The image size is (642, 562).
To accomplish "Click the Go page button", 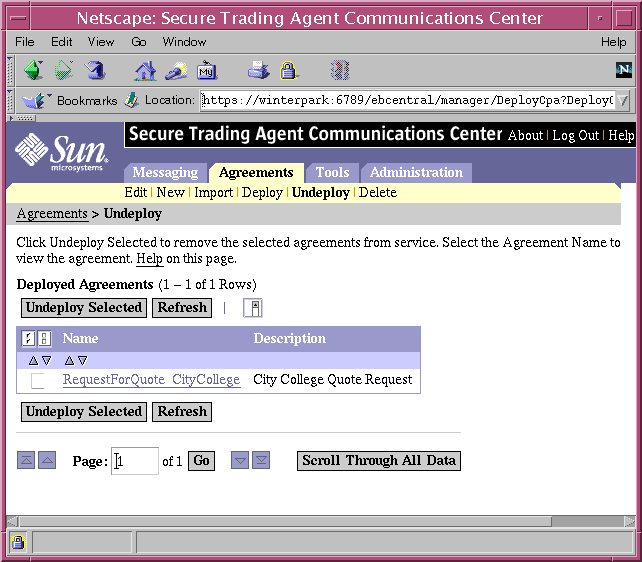I will pyautogui.click(x=201, y=461).
